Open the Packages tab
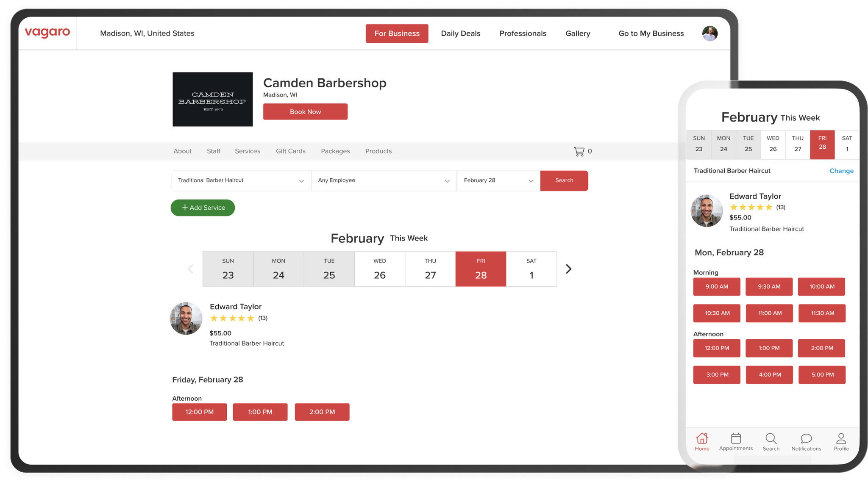Screen dimensions: 868x485 [335, 151]
